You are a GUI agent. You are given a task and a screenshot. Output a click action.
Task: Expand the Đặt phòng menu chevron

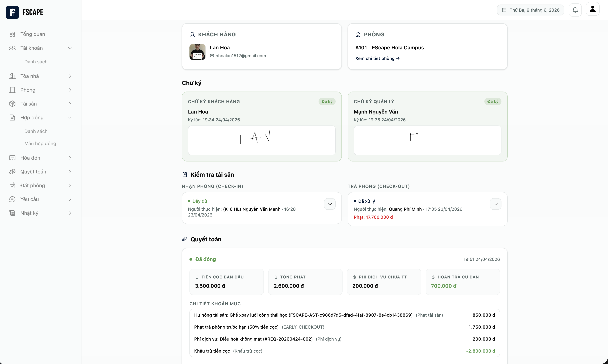pyautogui.click(x=70, y=185)
